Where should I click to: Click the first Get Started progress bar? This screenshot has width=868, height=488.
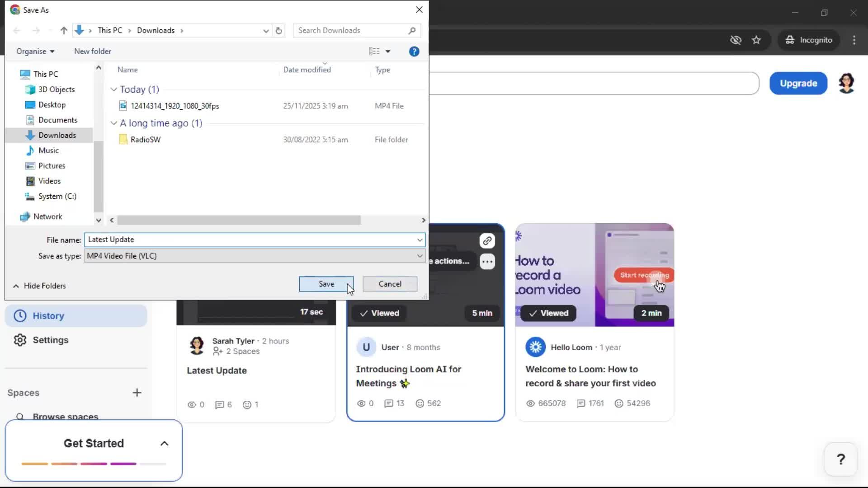35,464
